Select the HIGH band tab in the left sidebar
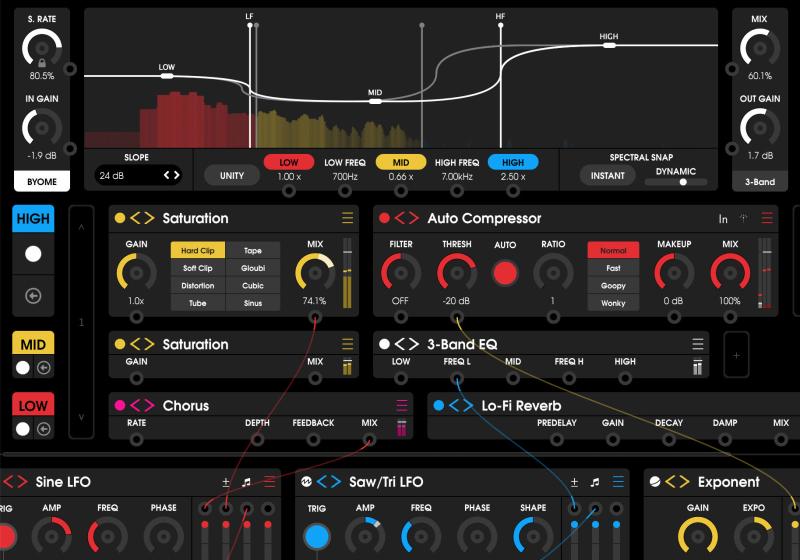This screenshot has height=560, width=800. [x=33, y=219]
